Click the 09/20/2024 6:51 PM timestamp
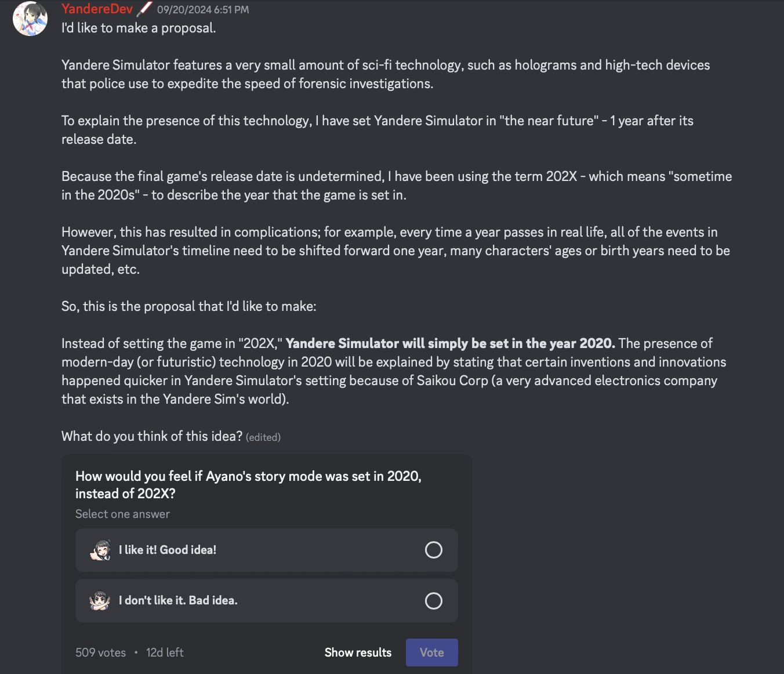Image resolution: width=784 pixels, height=674 pixels. 203,10
